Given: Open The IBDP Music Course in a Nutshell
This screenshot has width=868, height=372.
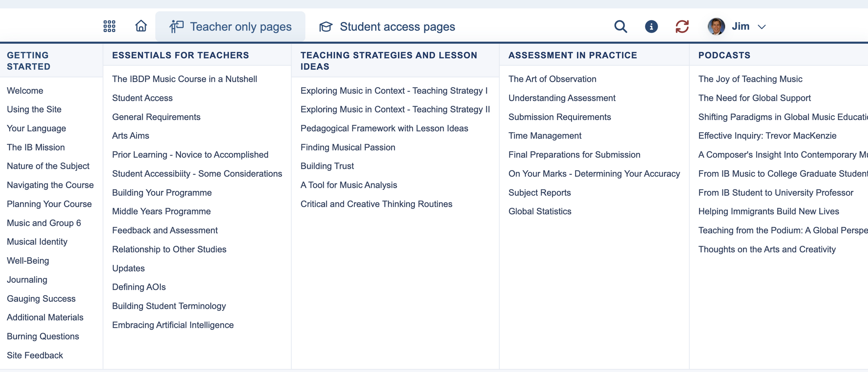Looking at the screenshot, I should point(184,79).
